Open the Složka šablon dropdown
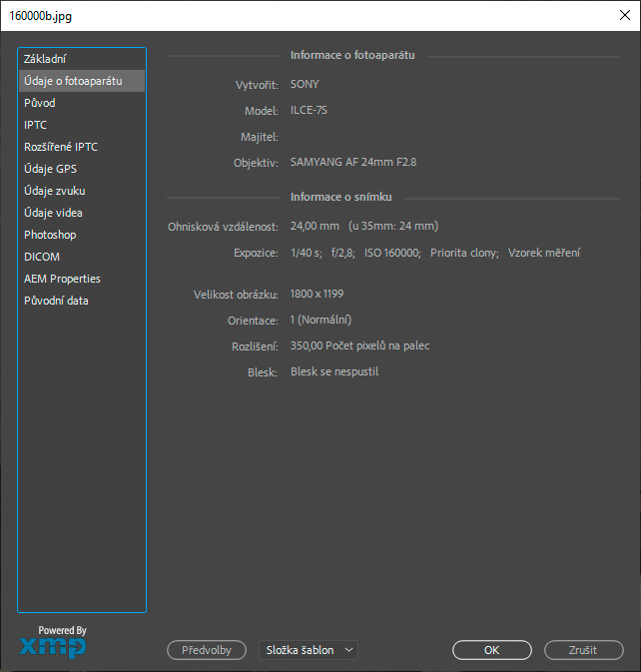Viewport: 641px width, 672px height. coord(309,650)
